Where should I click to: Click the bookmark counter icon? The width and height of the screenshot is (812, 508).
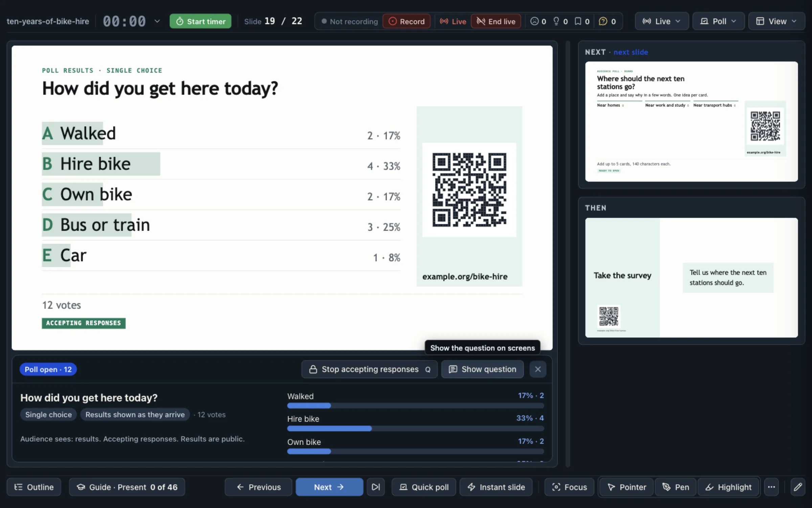[578, 21]
